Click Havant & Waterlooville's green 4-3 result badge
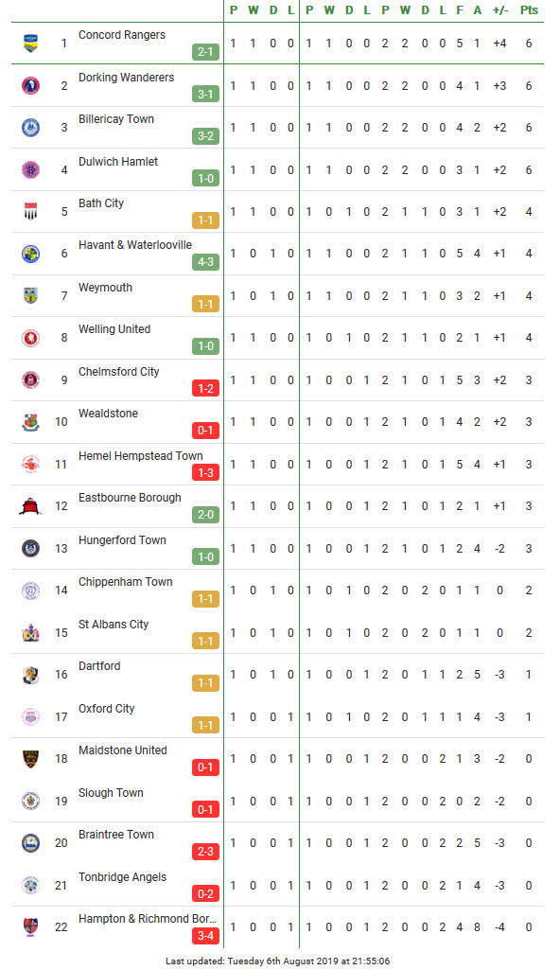The image size is (560, 970). (x=206, y=262)
